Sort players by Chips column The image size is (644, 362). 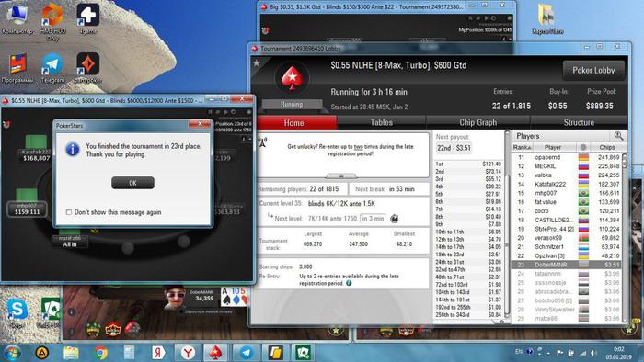(x=606, y=147)
